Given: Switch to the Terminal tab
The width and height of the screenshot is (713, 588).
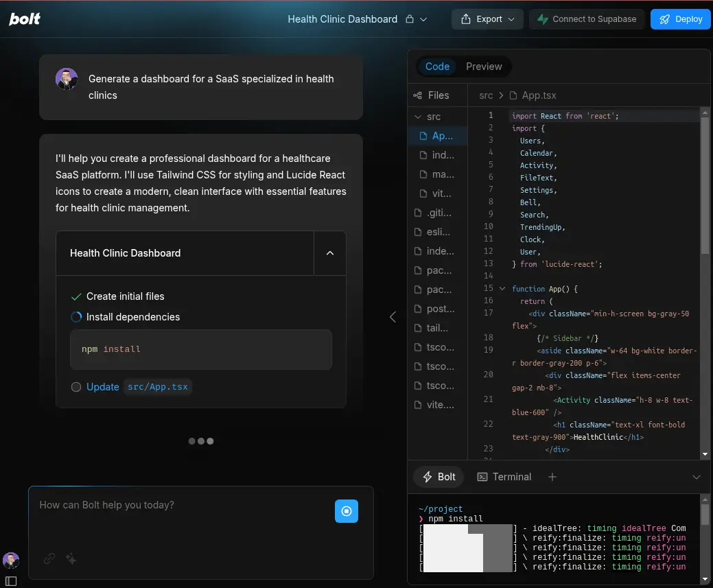Looking at the screenshot, I should click(504, 477).
